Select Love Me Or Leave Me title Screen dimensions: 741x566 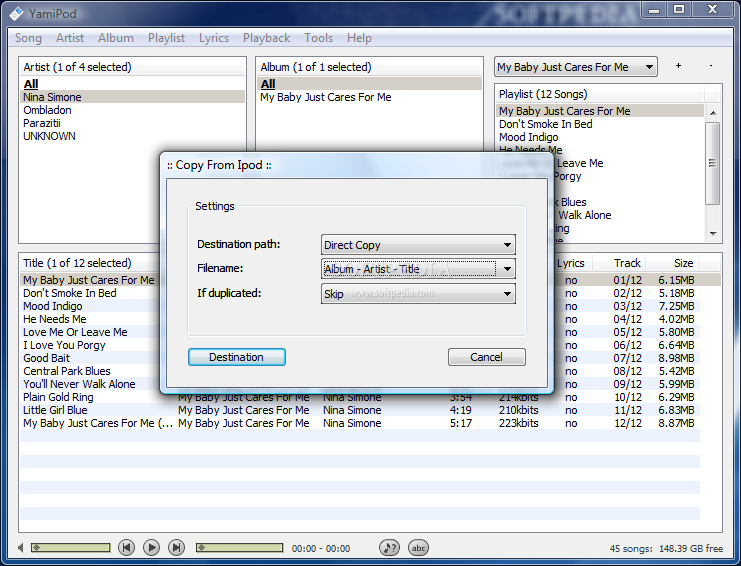(75, 332)
